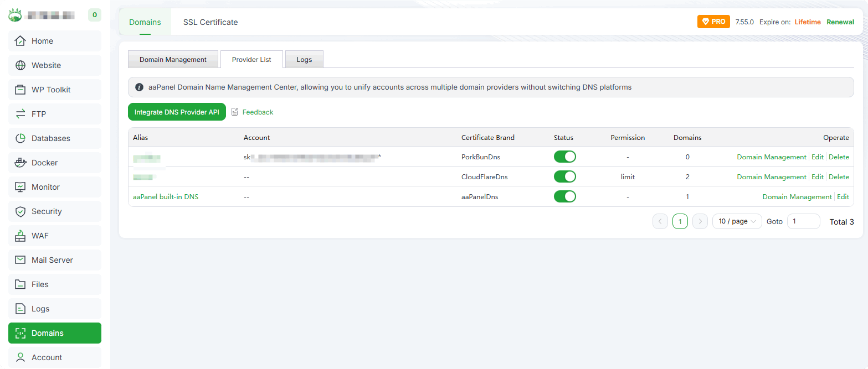The image size is (868, 369).
Task: Click the WAF firewall icon
Action: tap(20, 236)
